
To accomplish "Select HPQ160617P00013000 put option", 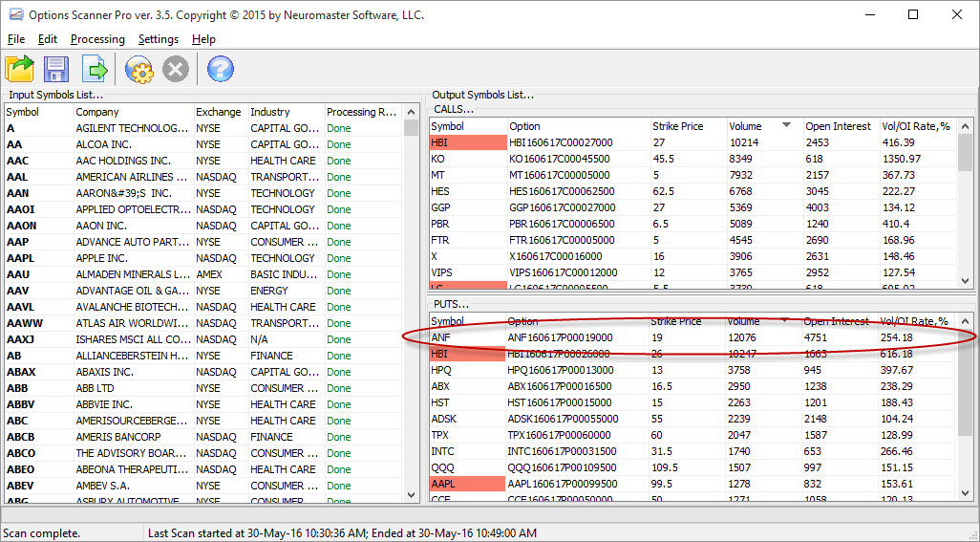I will point(561,370).
